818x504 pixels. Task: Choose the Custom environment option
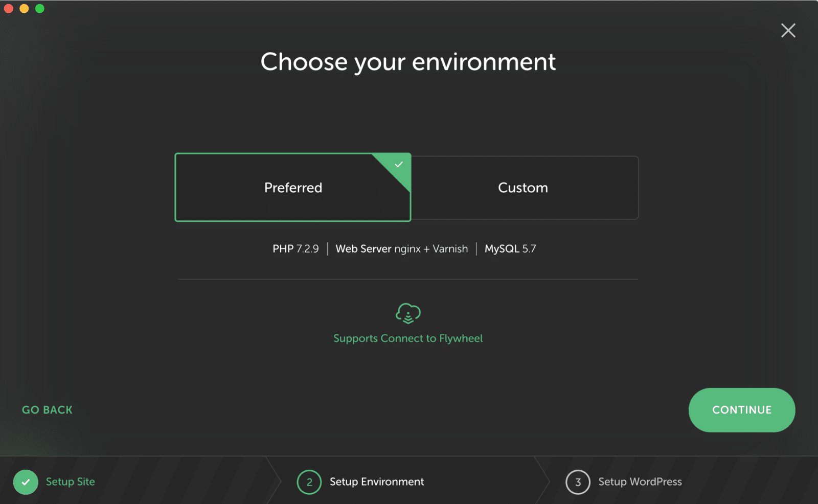[x=523, y=188]
